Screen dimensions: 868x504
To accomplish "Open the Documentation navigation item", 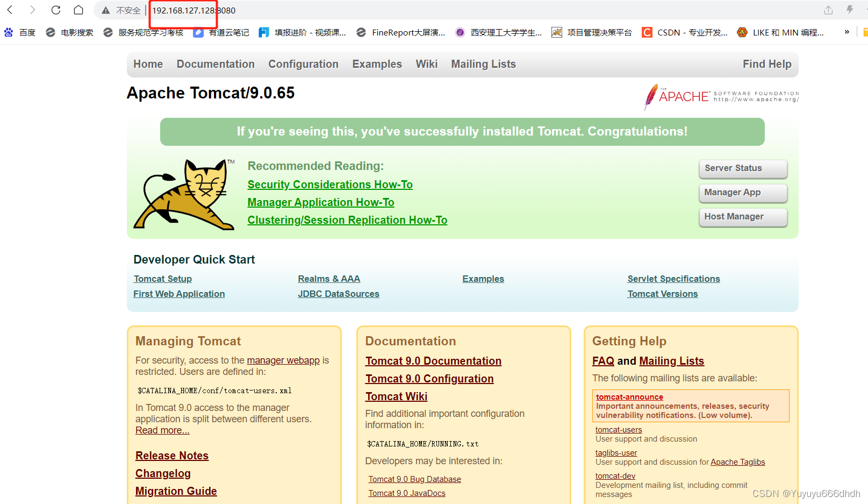I will pyautogui.click(x=215, y=64).
